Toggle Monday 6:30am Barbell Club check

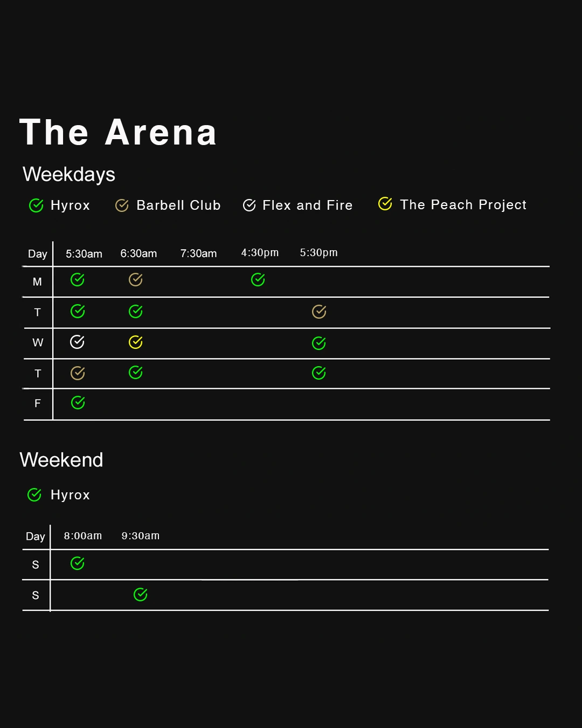[136, 279]
